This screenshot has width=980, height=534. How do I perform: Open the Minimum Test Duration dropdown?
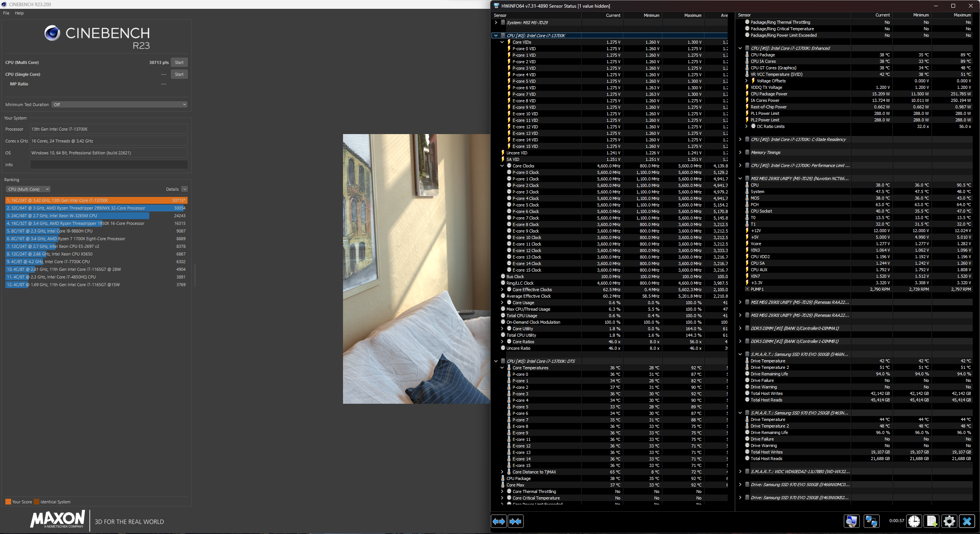tap(119, 105)
